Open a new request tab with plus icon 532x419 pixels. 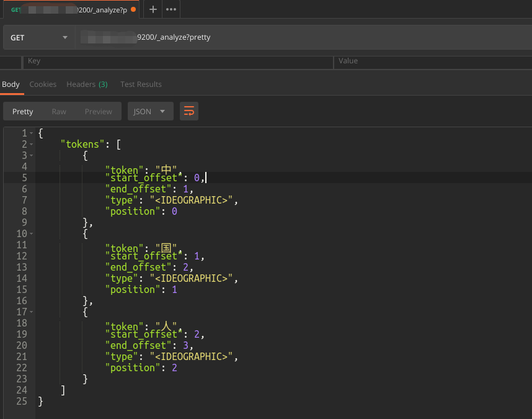(x=153, y=9)
